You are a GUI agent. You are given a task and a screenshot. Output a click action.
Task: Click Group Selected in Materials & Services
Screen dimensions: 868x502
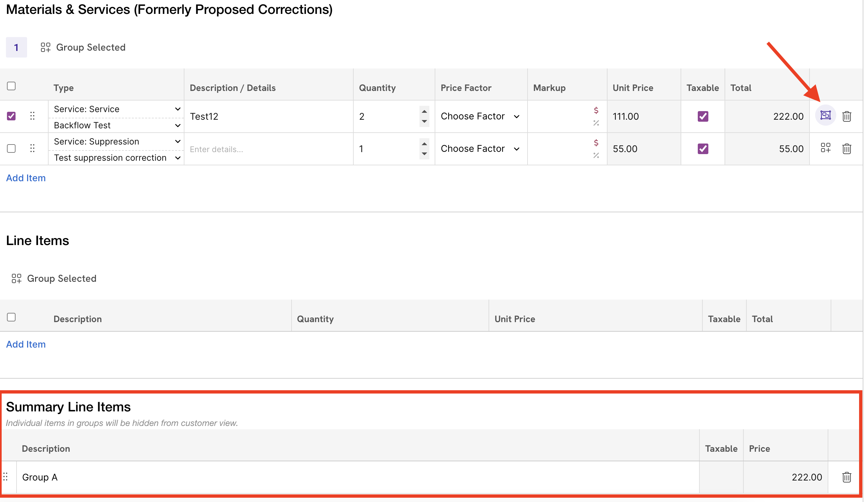click(x=83, y=47)
